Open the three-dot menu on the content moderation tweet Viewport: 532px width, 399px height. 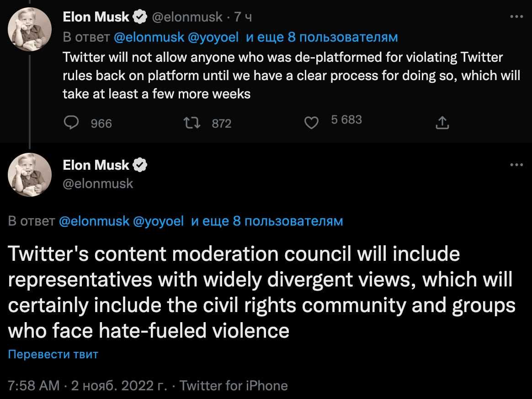point(516,165)
